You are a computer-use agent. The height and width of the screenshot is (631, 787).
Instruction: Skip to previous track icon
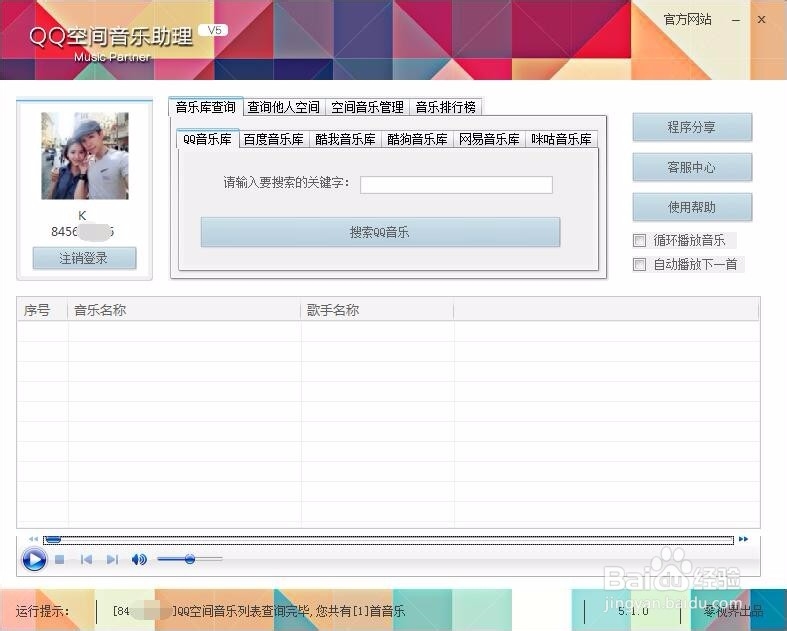pyautogui.click(x=86, y=559)
